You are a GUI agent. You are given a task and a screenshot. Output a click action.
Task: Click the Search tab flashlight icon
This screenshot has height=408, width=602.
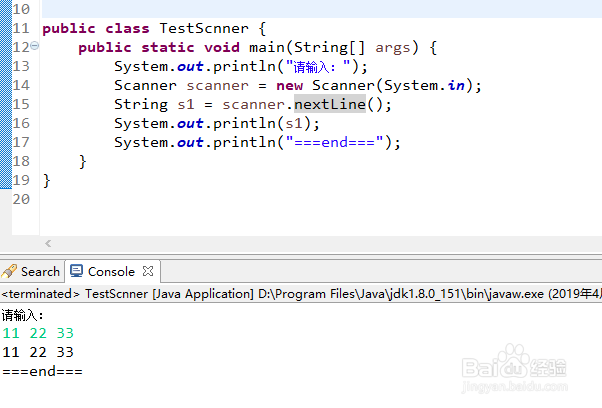pyautogui.click(x=9, y=271)
